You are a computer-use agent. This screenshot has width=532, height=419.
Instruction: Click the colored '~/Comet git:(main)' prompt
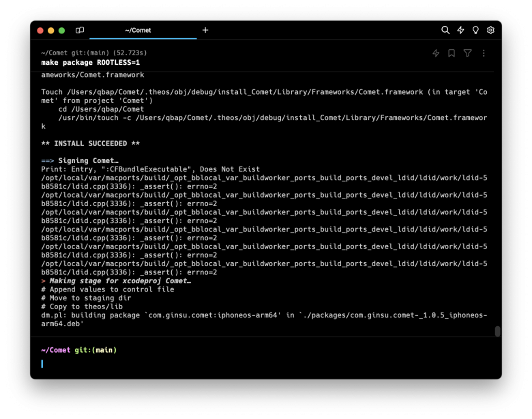[79, 350]
